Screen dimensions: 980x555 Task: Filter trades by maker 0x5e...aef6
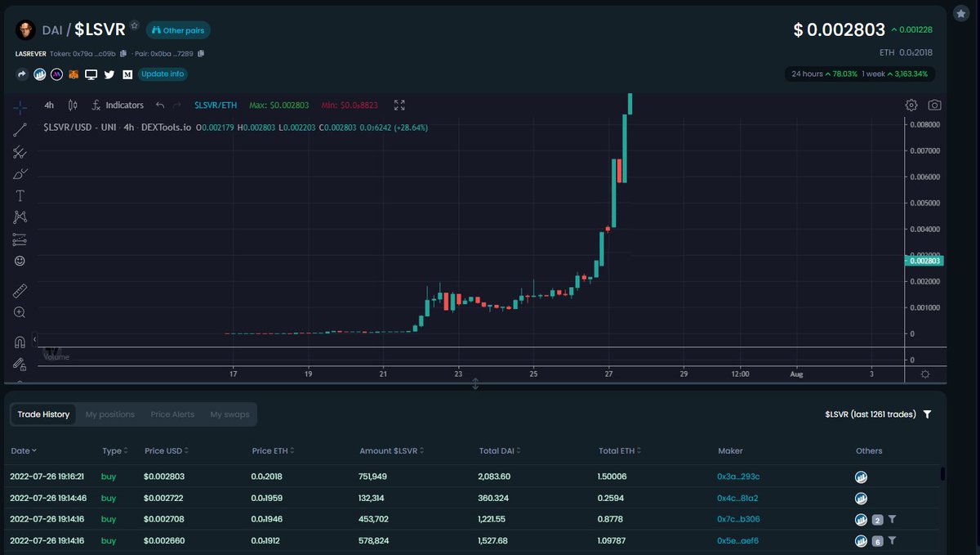[x=892, y=540]
